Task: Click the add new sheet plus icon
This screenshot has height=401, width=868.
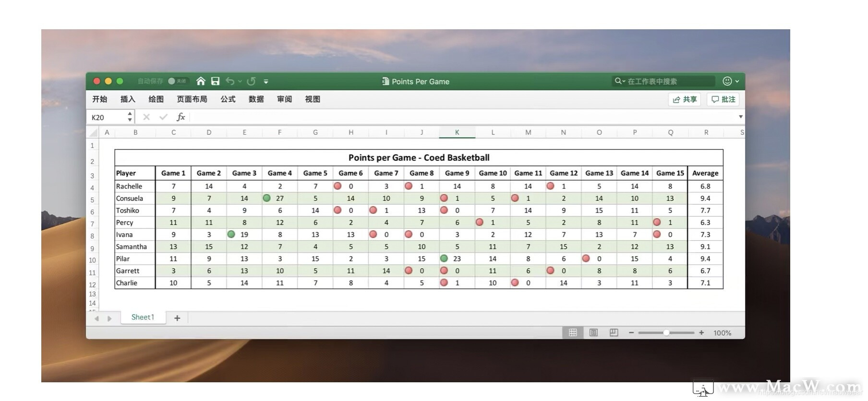Action: click(x=177, y=318)
